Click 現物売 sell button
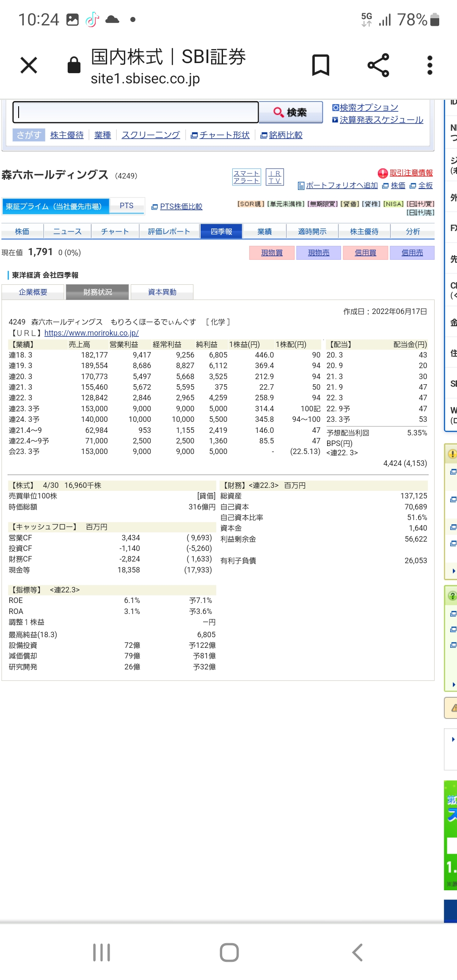The width and height of the screenshot is (457, 980). pos(319,253)
